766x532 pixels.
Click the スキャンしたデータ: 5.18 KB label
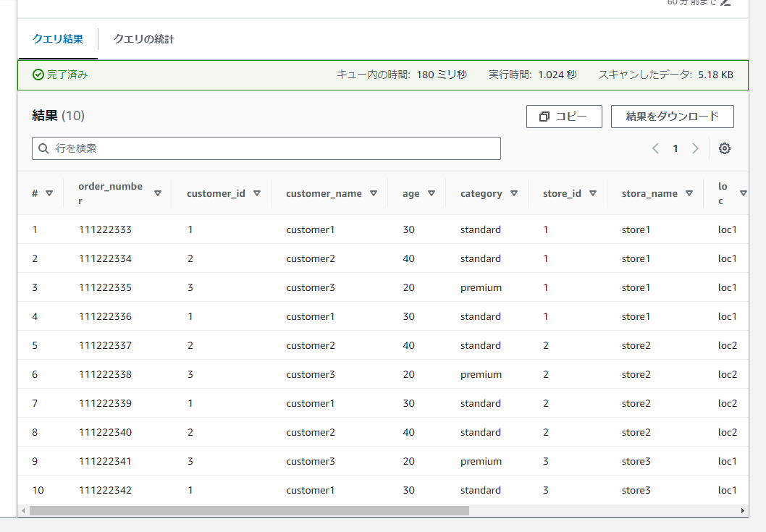(x=666, y=75)
